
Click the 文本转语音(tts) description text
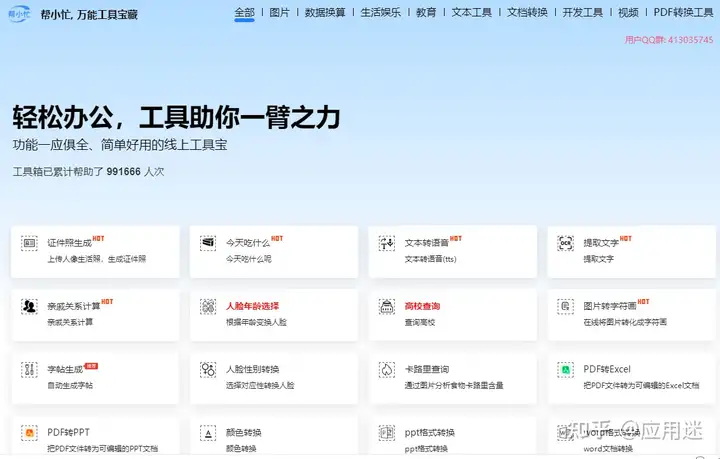click(x=431, y=259)
